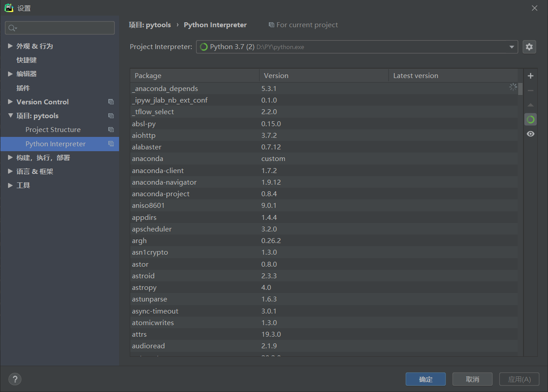Select the atomicwrites package row
This screenshot has height=392, width=548.
coord(324,322)
